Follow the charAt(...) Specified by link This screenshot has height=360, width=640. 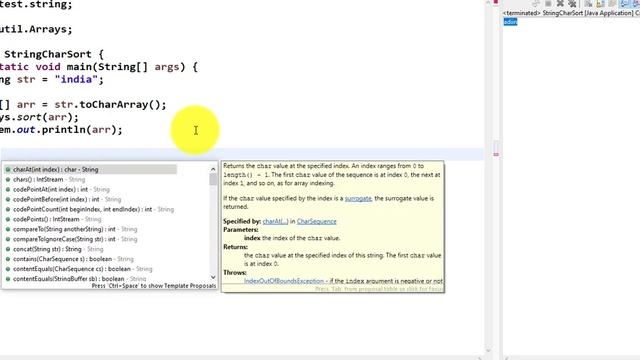tap(275, 222)
